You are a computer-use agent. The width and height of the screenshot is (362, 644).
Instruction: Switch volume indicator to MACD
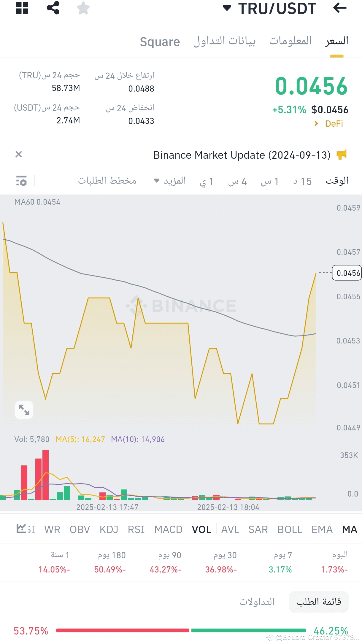click(x=168, y=529)
